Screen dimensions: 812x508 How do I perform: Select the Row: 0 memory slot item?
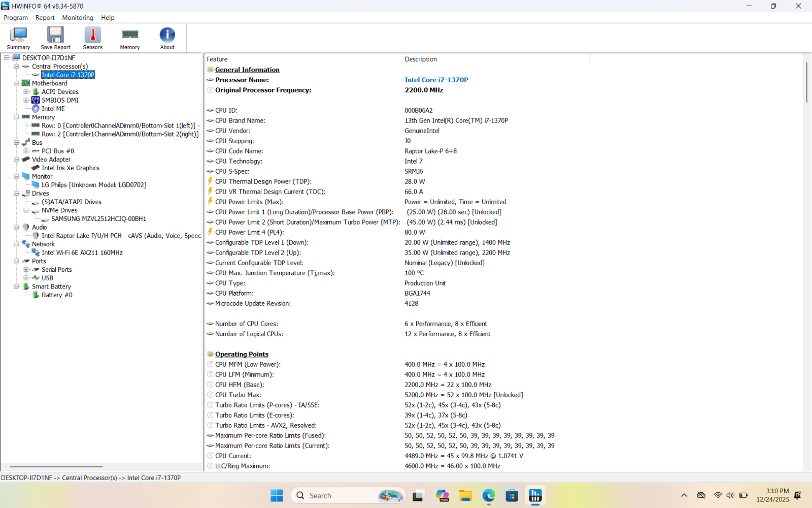tap(120, 125)
